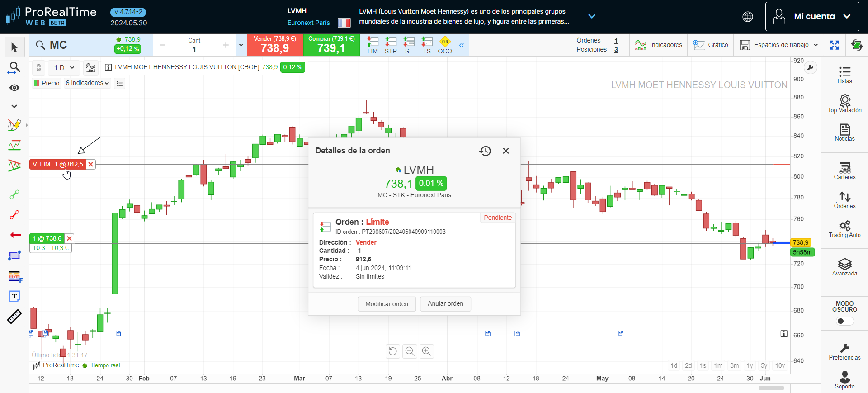Open the OCO order tool
This screenshot has width=868, height=393.
point(445,45)
